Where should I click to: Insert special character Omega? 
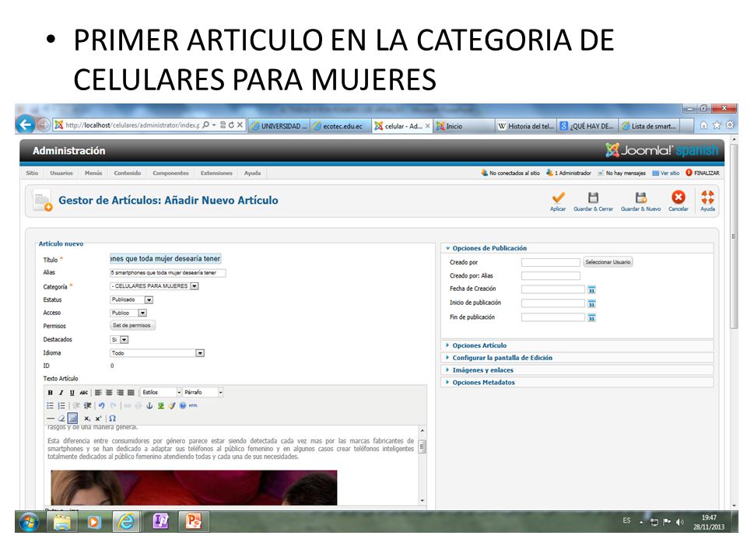[x=112, y=418]
